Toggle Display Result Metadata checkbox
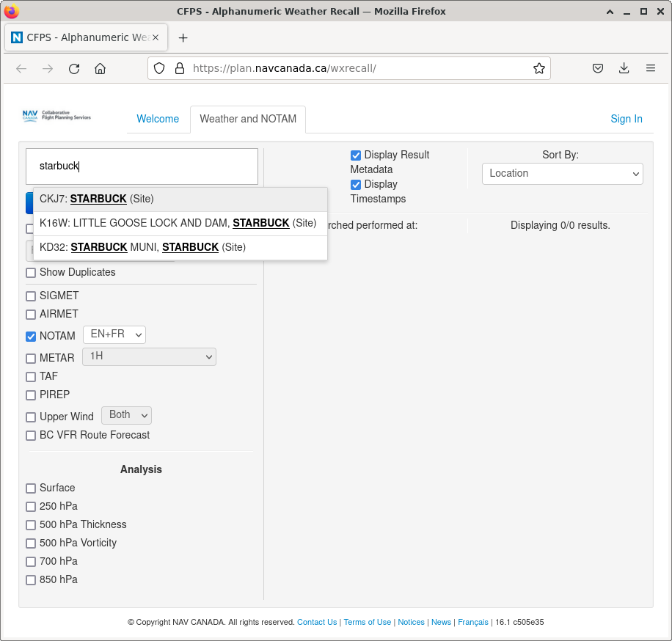The height and width of the screenshot is (641, 672). click(x=356, y=155)
